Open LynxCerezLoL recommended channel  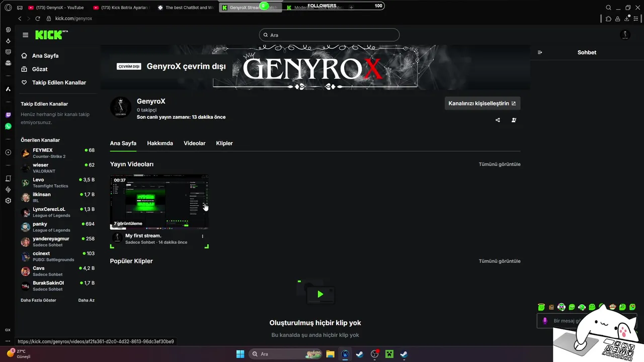[x=57, y=212]
